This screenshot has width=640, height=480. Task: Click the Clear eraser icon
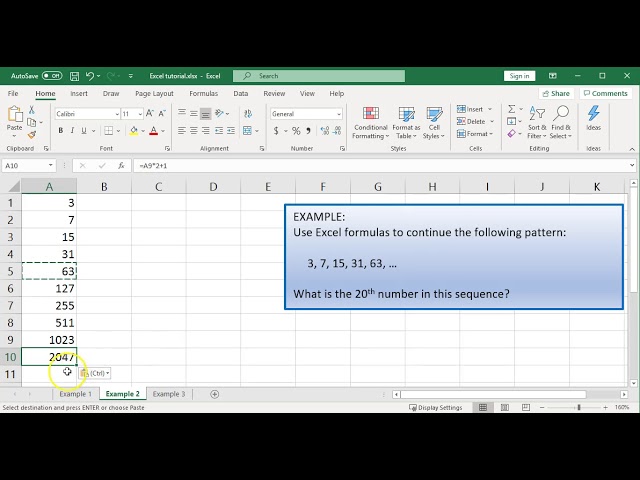point(511,133)
